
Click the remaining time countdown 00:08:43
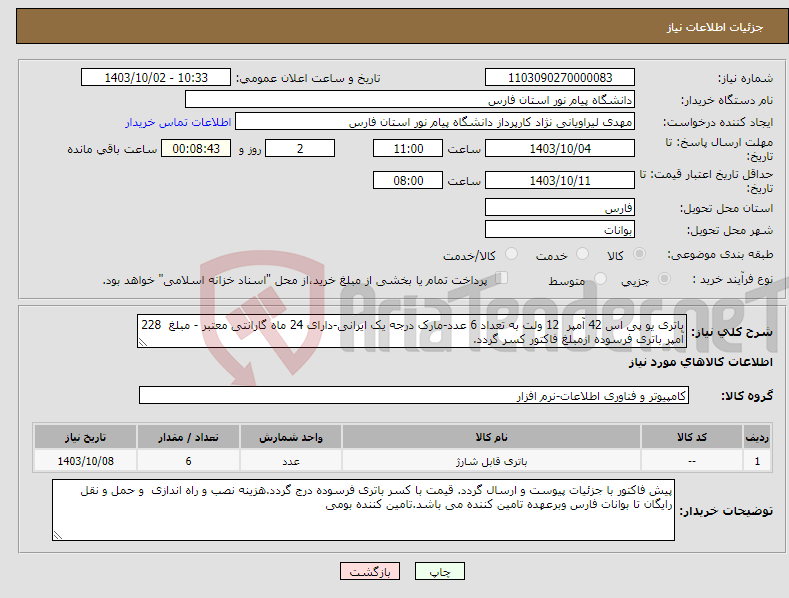click(196, 148)
